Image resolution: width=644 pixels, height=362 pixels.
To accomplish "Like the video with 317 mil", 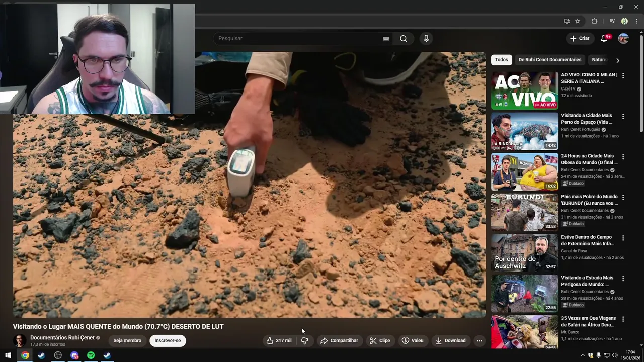I will pyautogui.click(x=279, y=341).
